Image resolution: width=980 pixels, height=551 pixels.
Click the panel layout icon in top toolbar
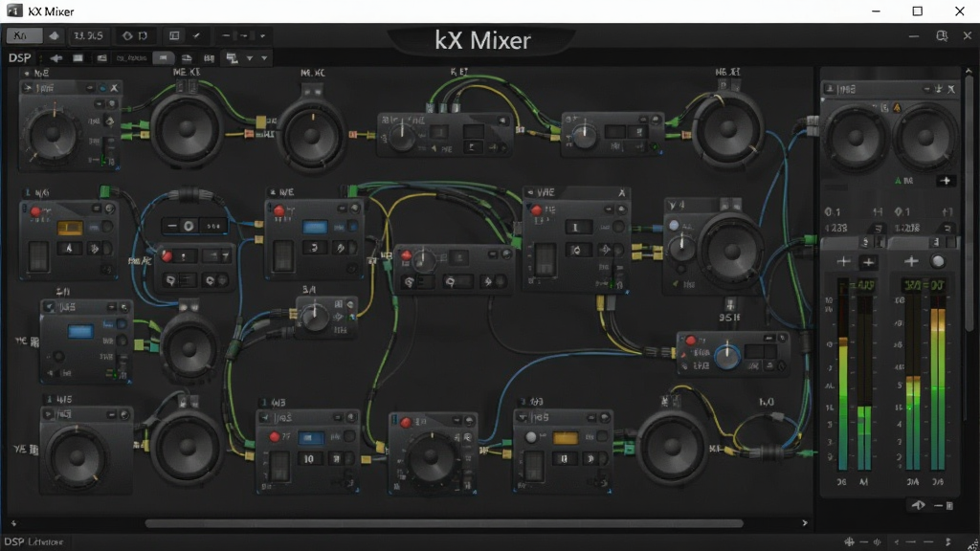pyautogui.click(x=174, y=35)
